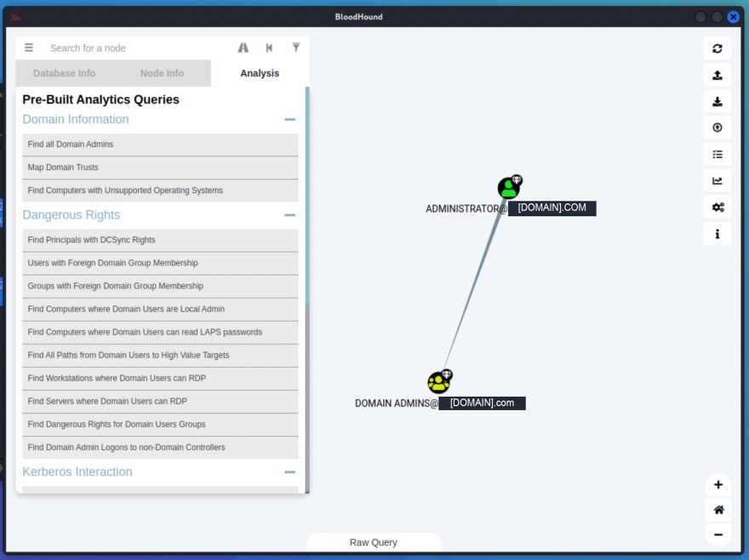Click the ADMINISTRATOR@ node label

pyautogui.click(x=466, y=209)
